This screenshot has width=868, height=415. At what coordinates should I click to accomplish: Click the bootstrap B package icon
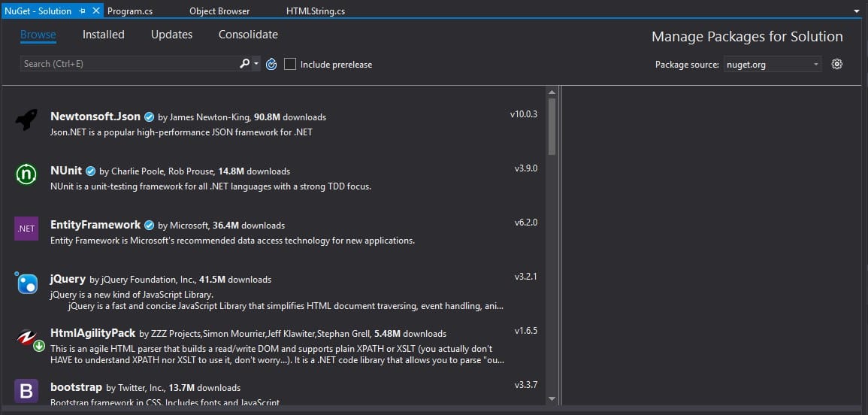point(26,391)
